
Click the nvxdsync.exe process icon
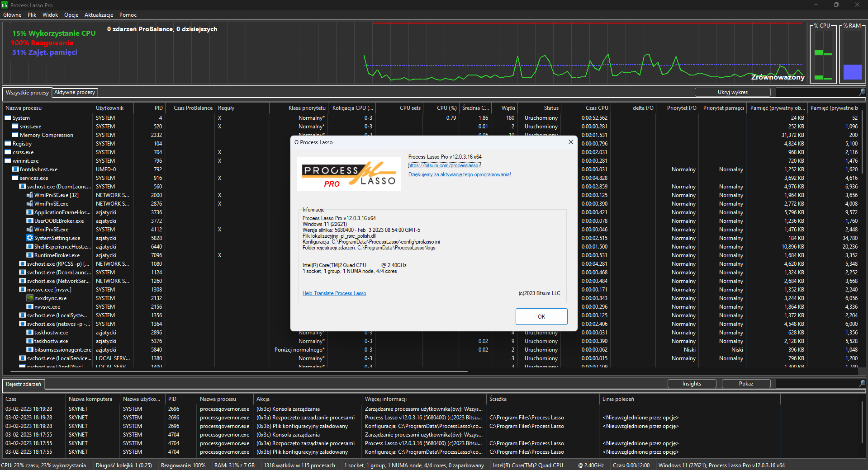(30, 298)
